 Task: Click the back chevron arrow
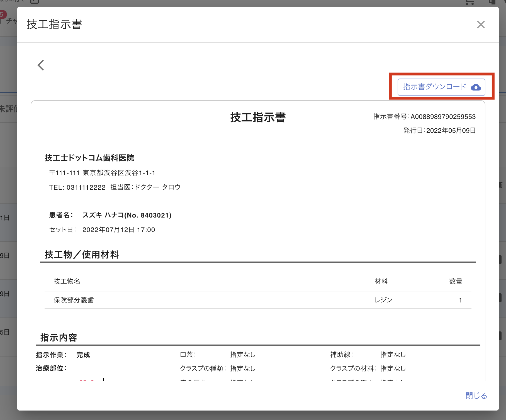[41, 65]
